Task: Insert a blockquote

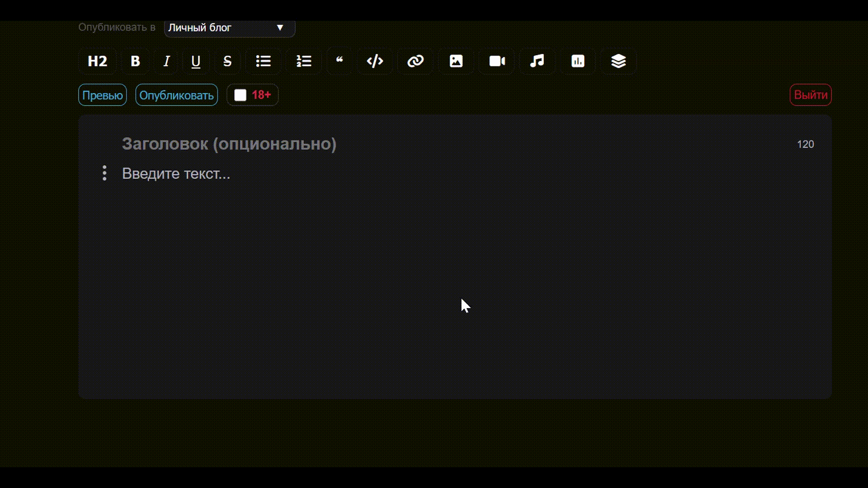Action: pyautogui.click(x=340, y=61)
